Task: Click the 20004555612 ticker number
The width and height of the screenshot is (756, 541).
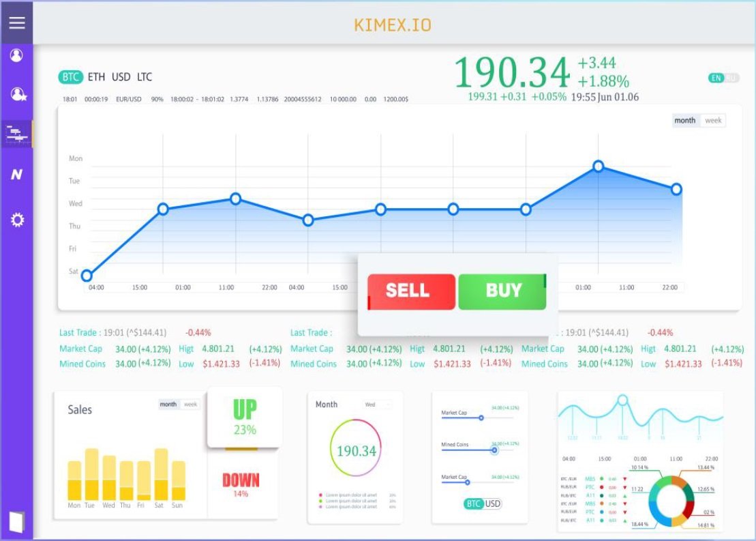Action: [x=303, y=100]
